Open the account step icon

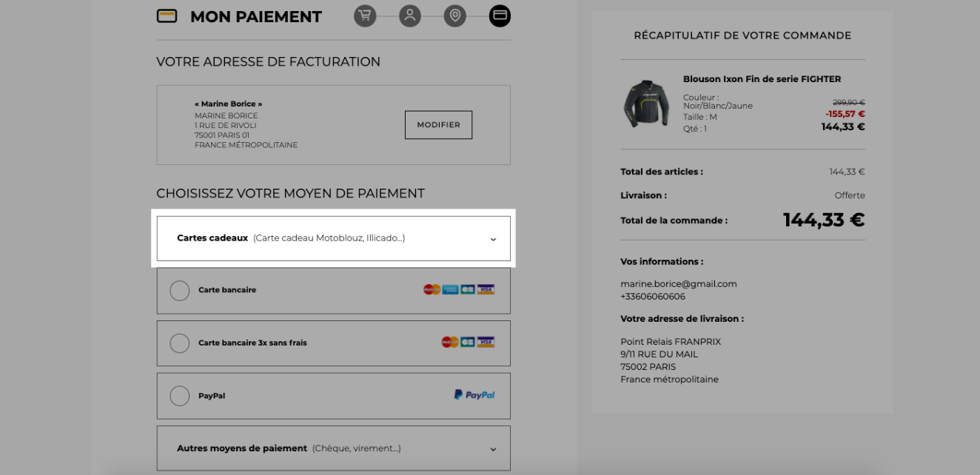click(410, 16)
